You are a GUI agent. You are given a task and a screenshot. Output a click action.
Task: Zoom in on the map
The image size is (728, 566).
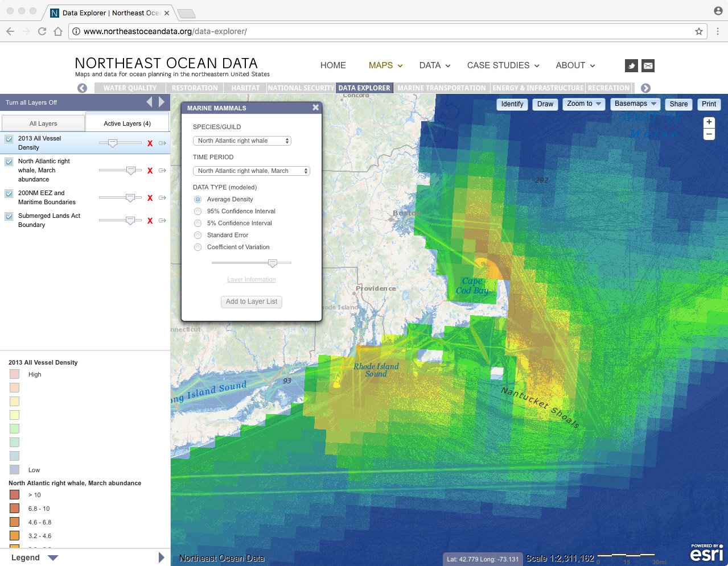click(x=709, y=122)
